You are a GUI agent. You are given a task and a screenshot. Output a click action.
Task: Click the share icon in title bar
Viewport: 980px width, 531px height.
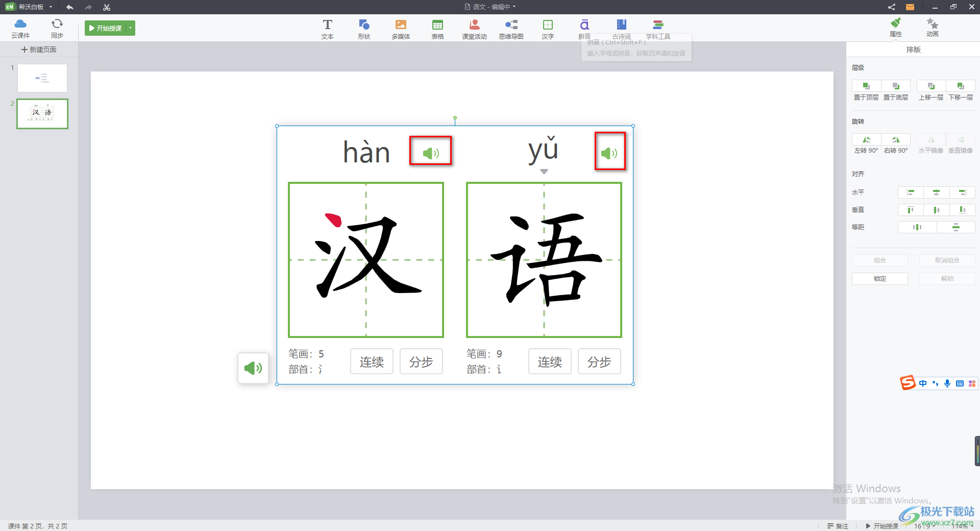(x=891, y=7)
